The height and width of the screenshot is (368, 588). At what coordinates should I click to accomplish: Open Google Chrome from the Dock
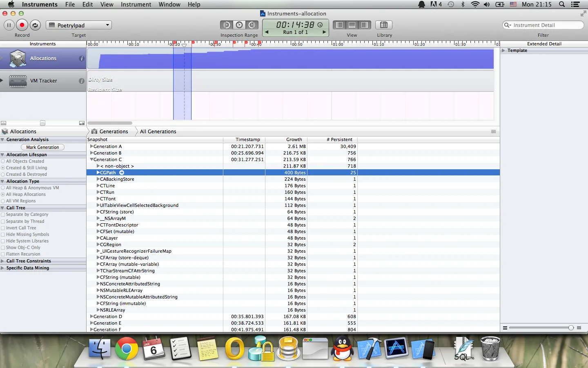pos(127,349)
